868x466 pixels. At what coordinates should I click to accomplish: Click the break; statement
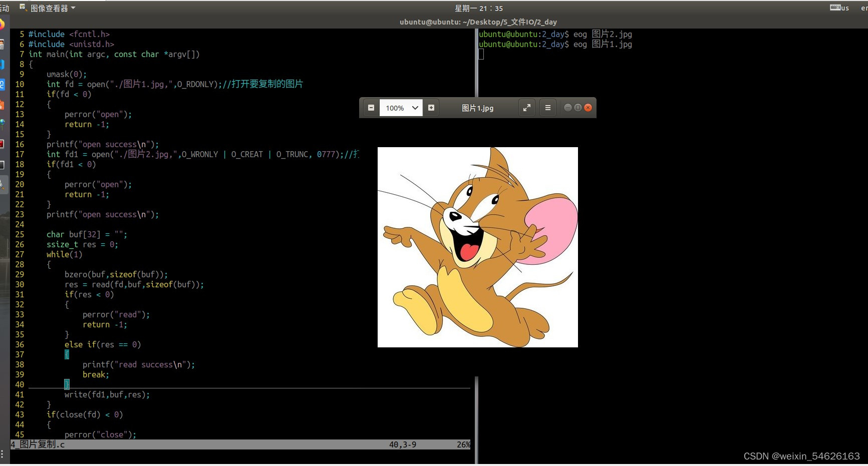point(96,374)
